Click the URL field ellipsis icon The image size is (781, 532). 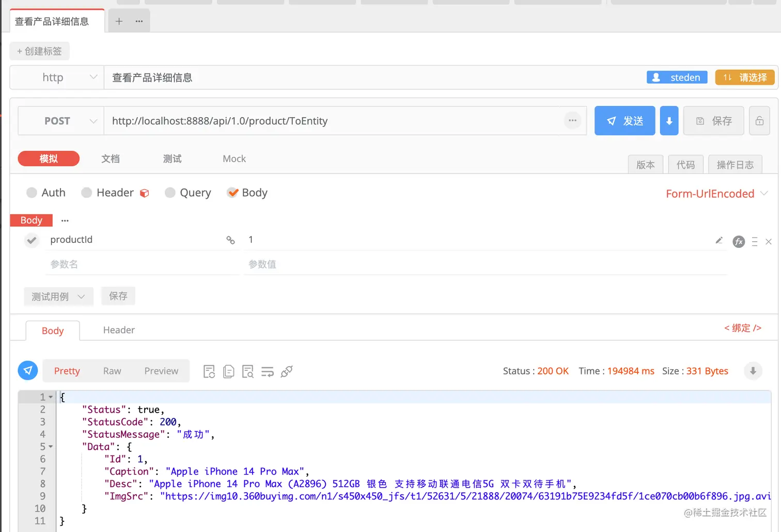(572, 120)
